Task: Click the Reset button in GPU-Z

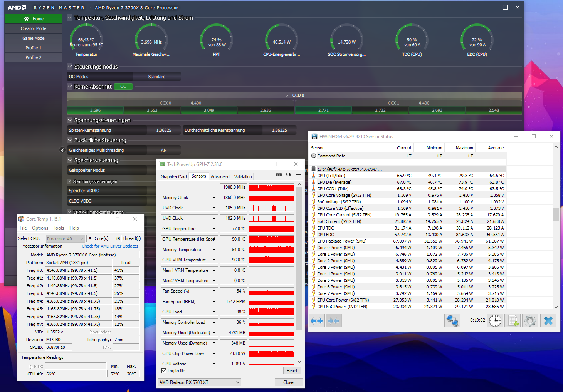Action: (292, 371)
